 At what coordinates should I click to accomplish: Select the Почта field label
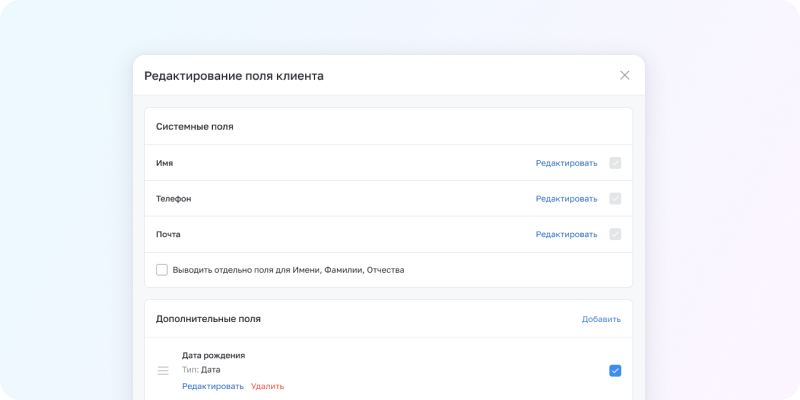[x=168, y=235]
